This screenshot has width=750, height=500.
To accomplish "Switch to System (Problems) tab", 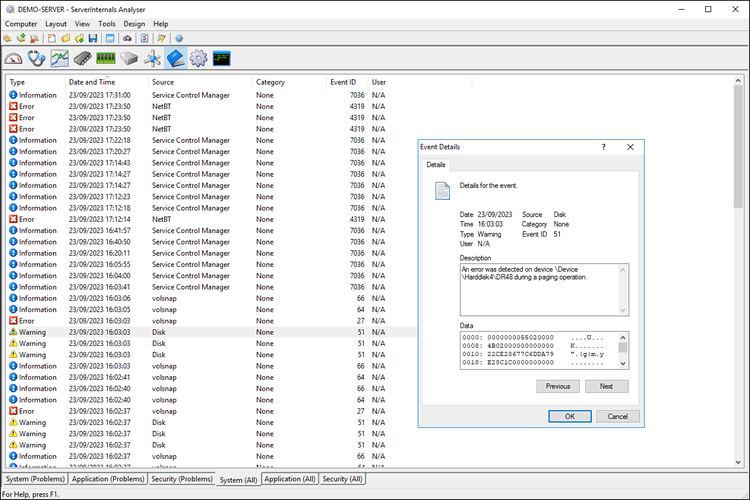I will 35,479.
